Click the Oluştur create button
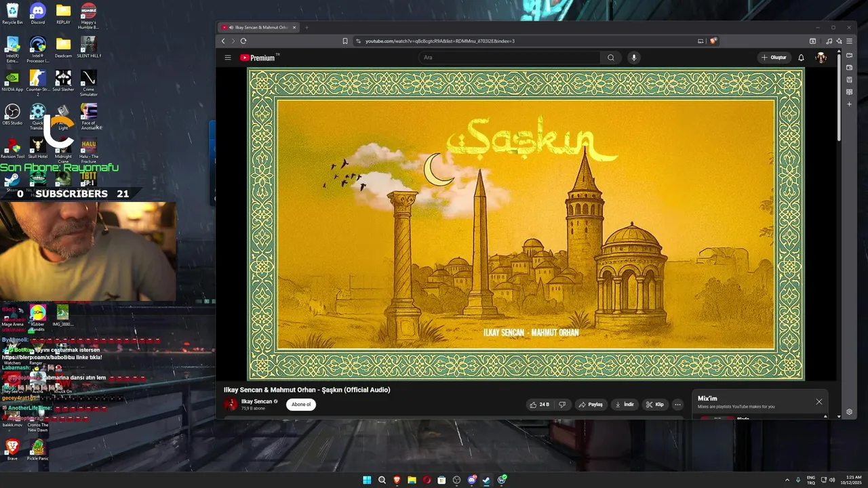The height and width of the screenshot is (488, 868). pyautogui.click(x=773, y=58)
